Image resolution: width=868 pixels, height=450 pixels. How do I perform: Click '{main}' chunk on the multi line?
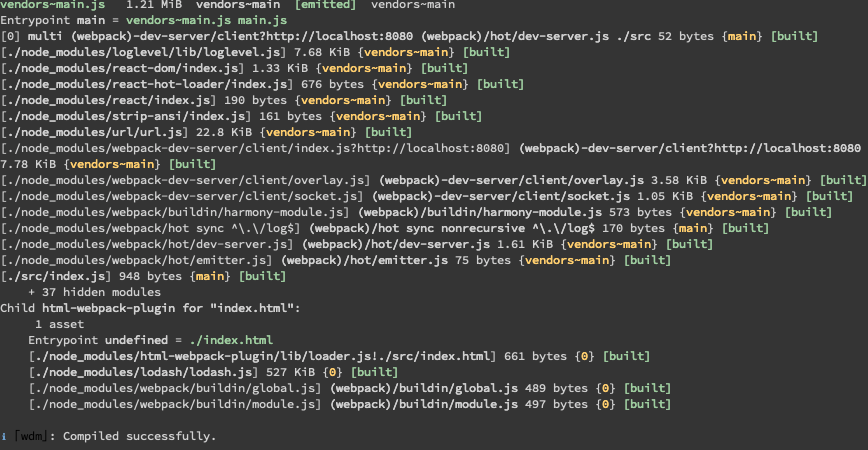(742, 36)
